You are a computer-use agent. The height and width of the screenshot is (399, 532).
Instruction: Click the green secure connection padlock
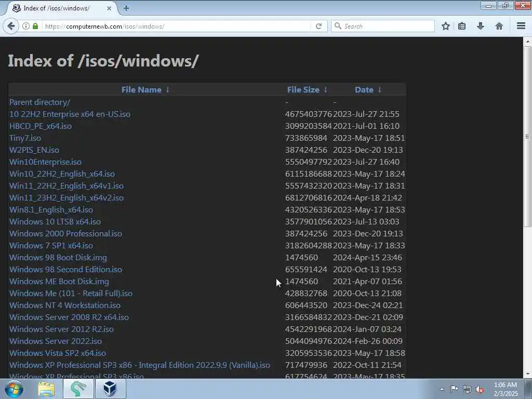(x=35, y=26)
